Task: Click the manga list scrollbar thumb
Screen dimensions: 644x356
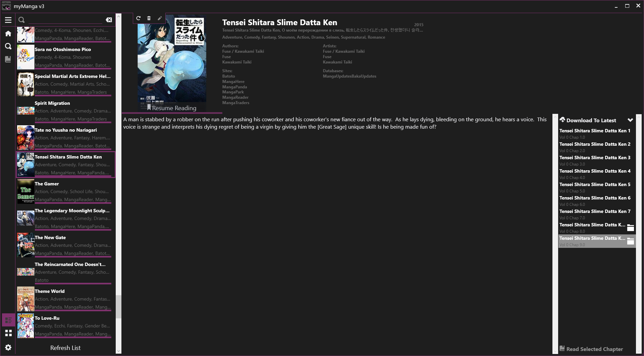Action: click(x=118, y=307)
